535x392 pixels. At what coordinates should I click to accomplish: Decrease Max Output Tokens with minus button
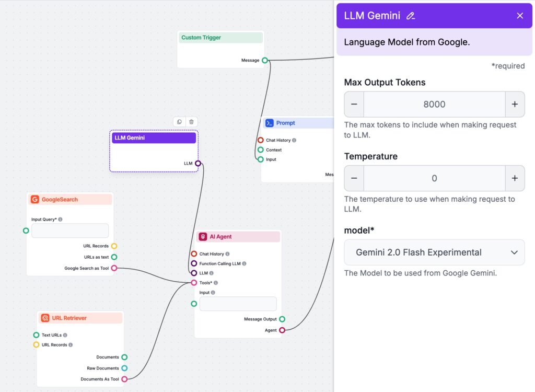pos(354,104)
